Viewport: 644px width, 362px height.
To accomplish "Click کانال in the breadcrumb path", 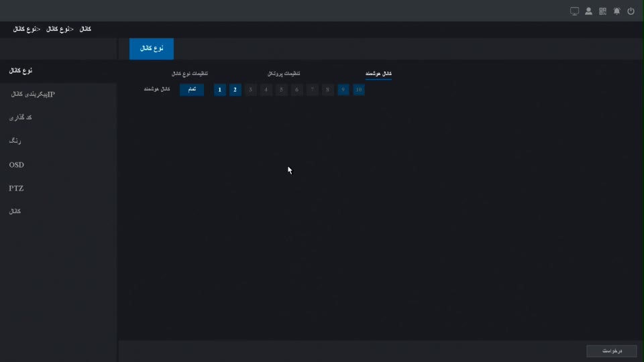I will (85, 29).
